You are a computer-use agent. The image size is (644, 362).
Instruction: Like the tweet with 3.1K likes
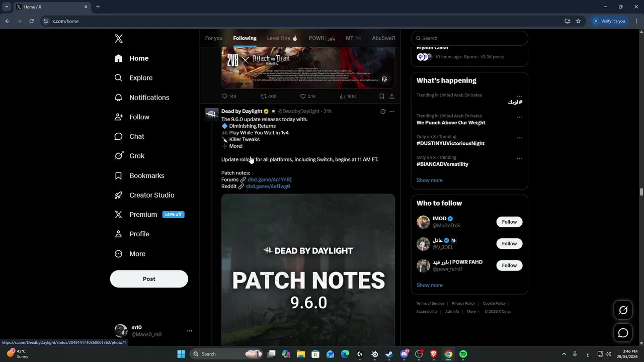point(308,96)
